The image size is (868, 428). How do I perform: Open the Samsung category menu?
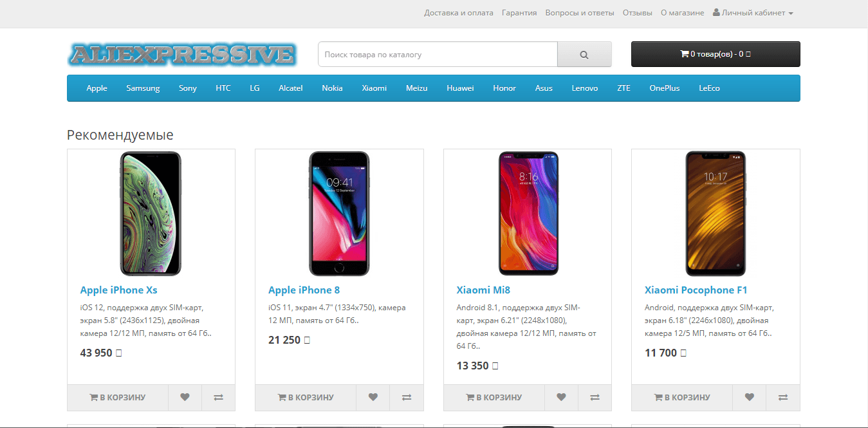(x=143, y=88)
